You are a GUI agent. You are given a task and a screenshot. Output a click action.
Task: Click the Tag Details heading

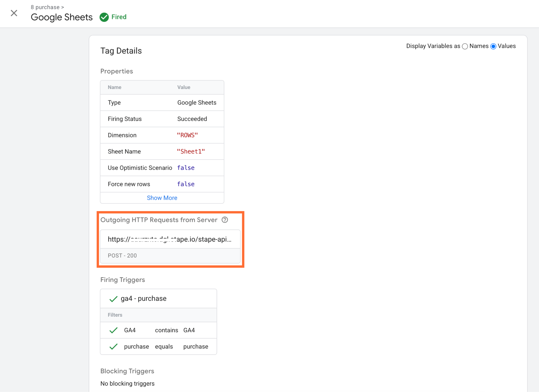tap(121, 51)
